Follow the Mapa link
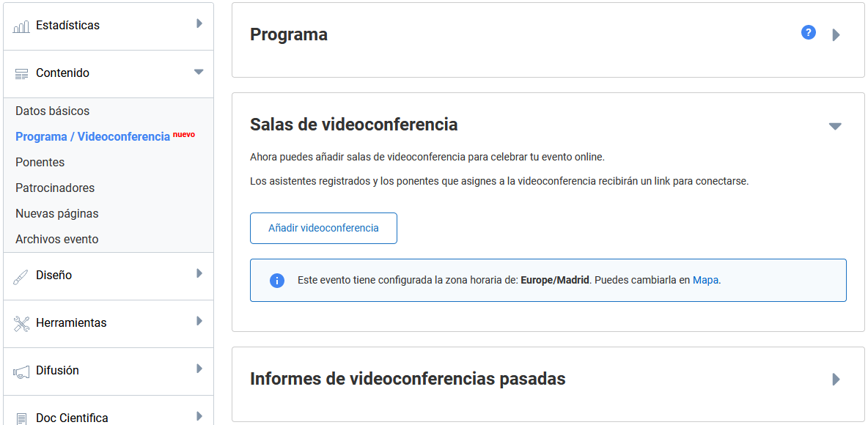Image resolution: width=868 pixels, height=425 pixels. (705, 280)
